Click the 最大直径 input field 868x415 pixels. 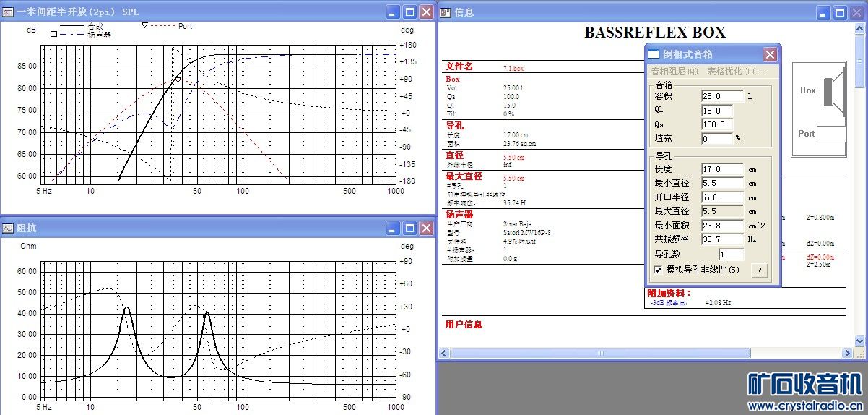pyautogui.click(x=722, y=212)
